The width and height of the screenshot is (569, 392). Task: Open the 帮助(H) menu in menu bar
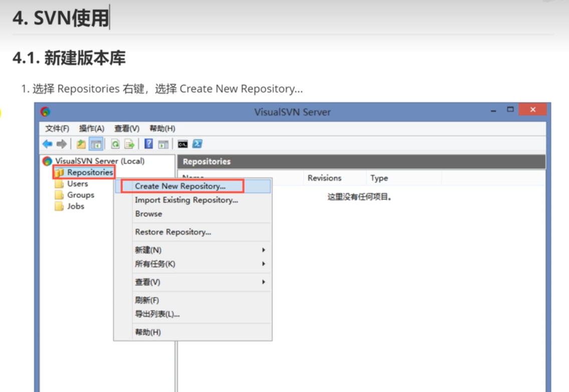click(x=162, y=128)
